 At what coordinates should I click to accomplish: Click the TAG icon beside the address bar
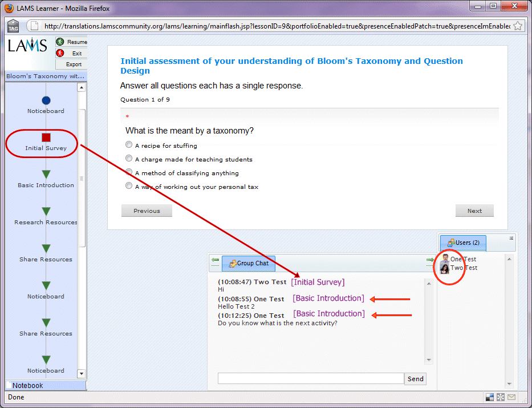pyautogui.click(x=14, y=26)
